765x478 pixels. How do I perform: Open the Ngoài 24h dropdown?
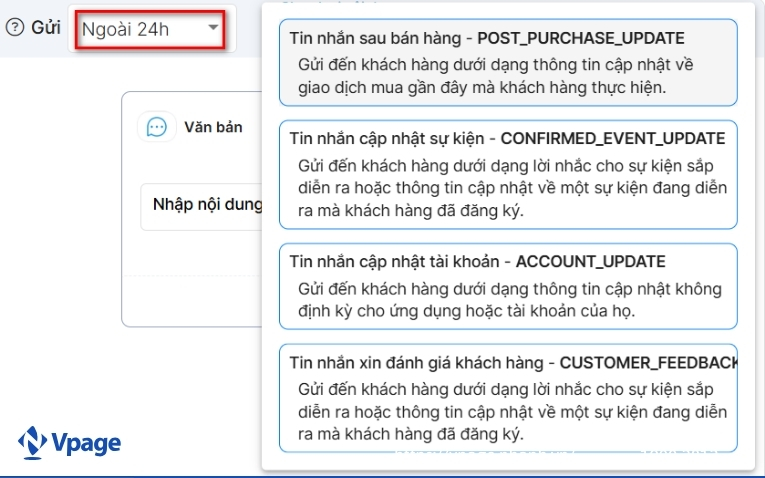coord(150,29)
